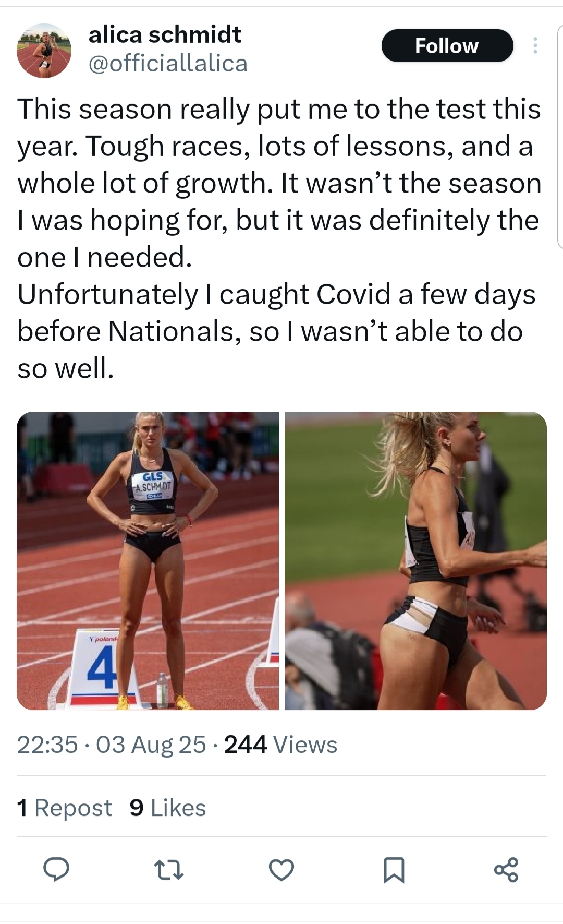The image size is (563, 924).
Task: View the '9 Likes' list
Action: tap(168, 808)
